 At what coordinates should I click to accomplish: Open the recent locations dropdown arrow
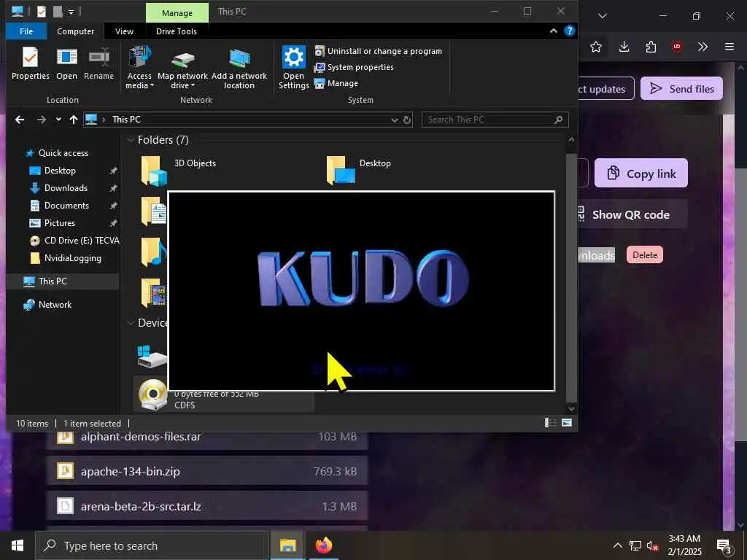tap(58, 120)
